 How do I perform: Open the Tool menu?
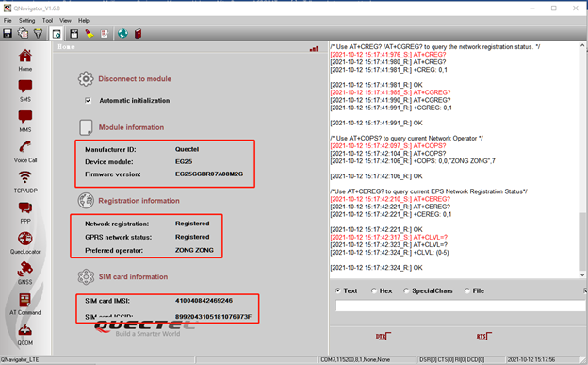click(47, 21)
